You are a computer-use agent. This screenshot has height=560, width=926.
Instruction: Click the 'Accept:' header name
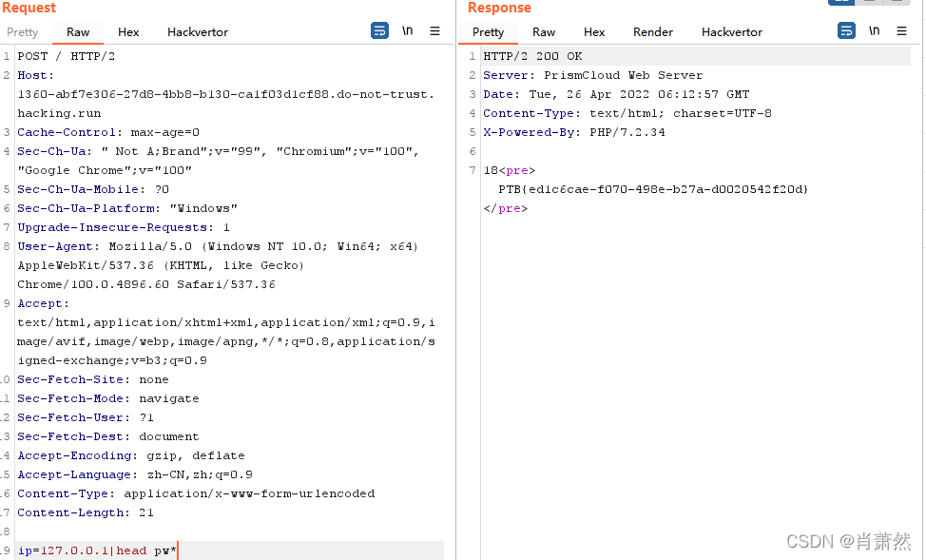[x=43, y=303]
